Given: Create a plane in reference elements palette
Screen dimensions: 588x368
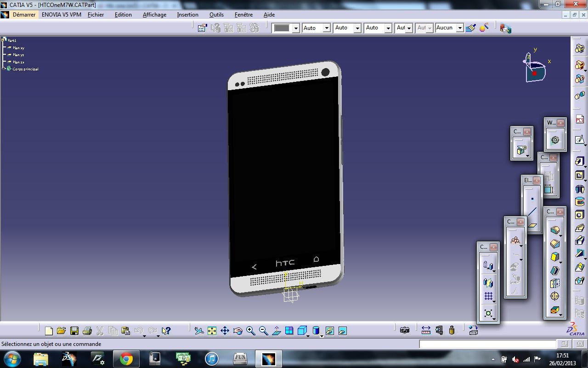Looking at the screenshot, I should 532,225.
